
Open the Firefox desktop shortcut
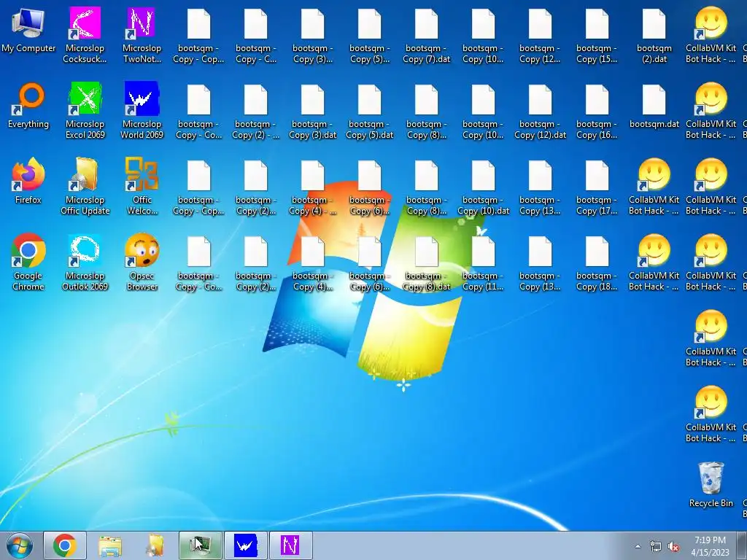(x=28, y=182)
